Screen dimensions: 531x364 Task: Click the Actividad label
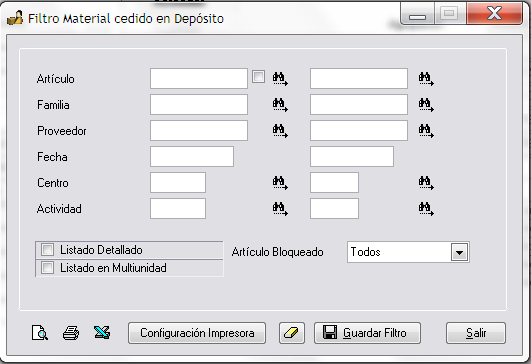click(59, 209)
